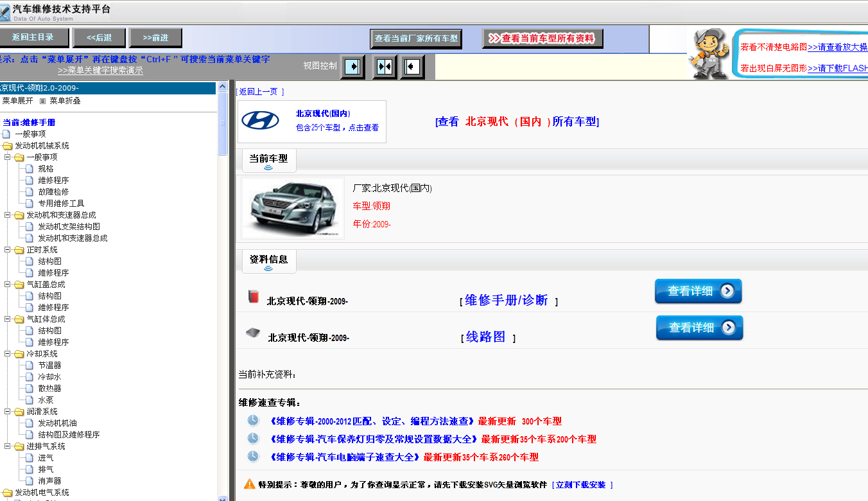Click folder icon of 正时系统
The width and height of the screenshot is (868, 501).
tap(19, 250)
